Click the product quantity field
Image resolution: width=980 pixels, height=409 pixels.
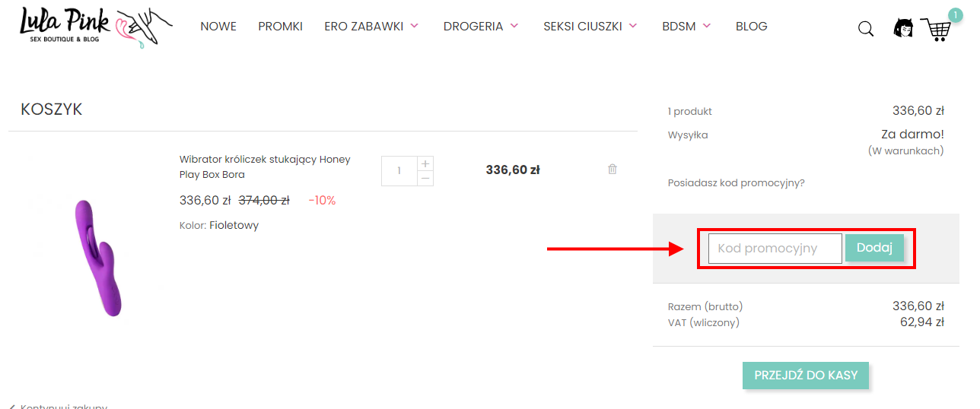pos(399,171)
